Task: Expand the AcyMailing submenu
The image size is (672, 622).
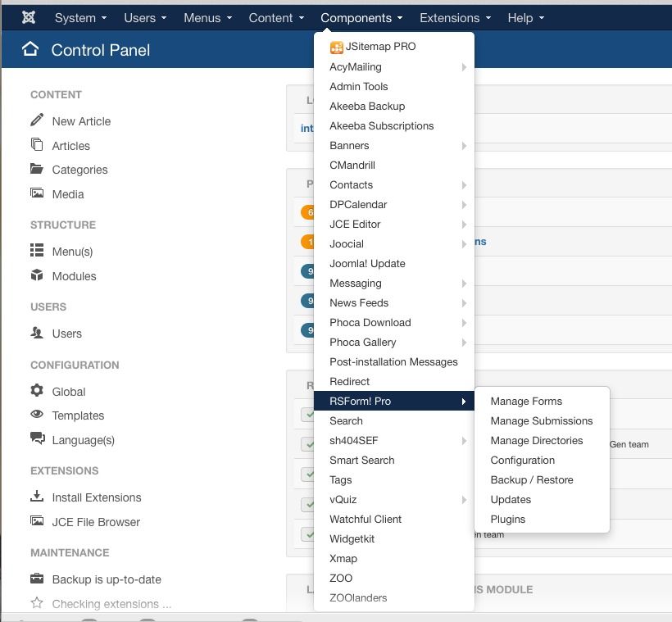Action: [394, 66]
